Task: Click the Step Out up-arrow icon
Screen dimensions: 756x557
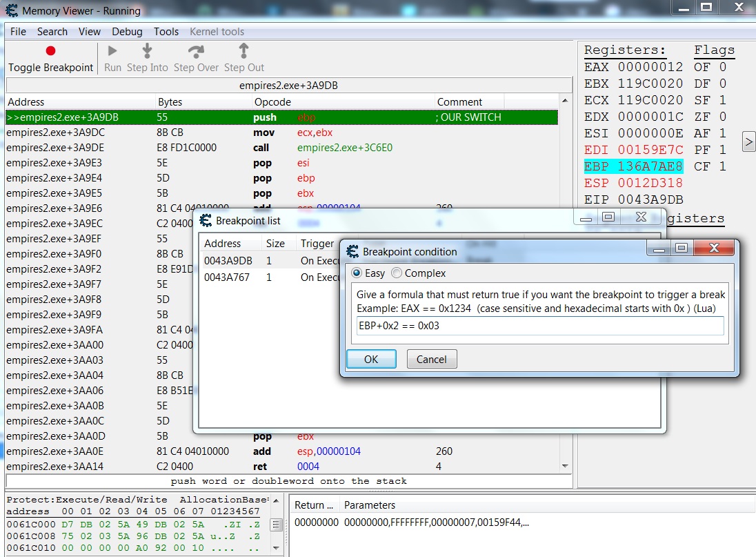Action: (x=243, y=51)
